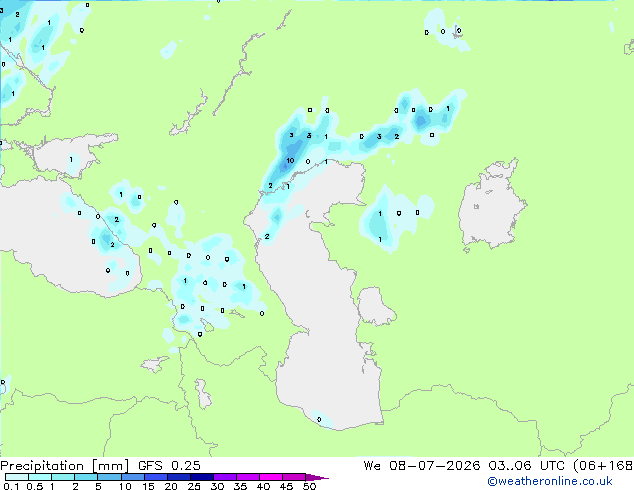Select the 45–50 mm legend swatch
This screenshot has width=634, height=490.
294,477
